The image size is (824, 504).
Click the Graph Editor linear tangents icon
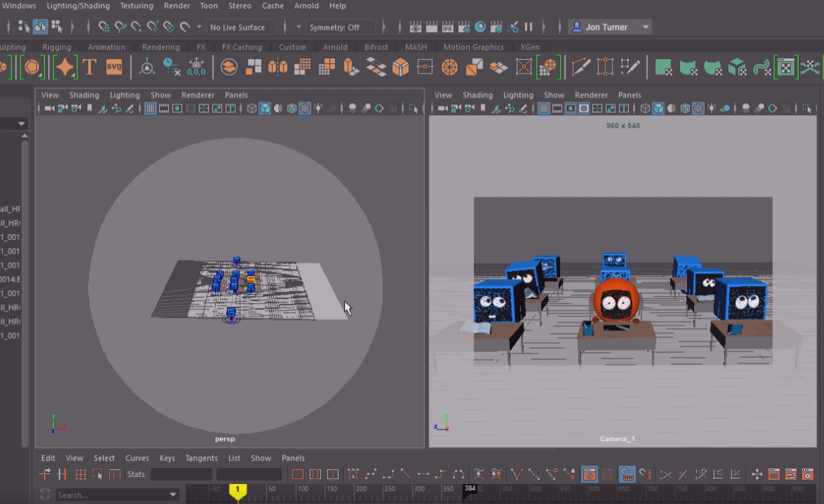coord(406,474)
